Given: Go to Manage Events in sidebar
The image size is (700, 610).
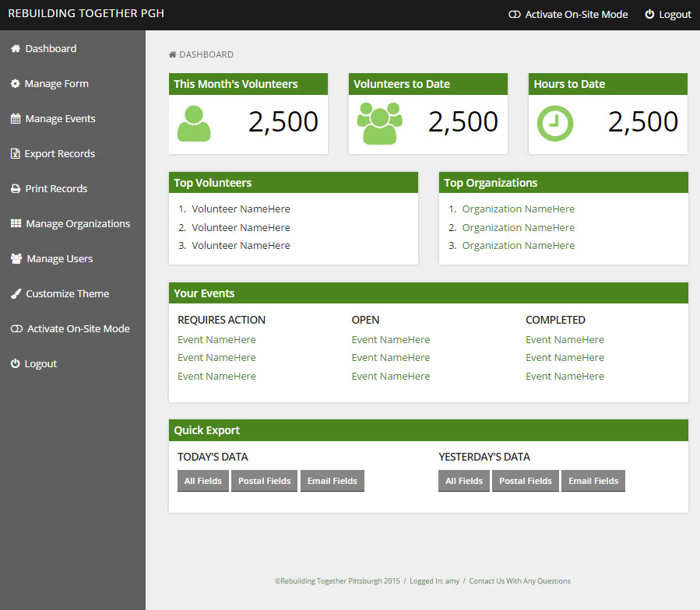Looking at the screenshot, I should pos(60,119).
